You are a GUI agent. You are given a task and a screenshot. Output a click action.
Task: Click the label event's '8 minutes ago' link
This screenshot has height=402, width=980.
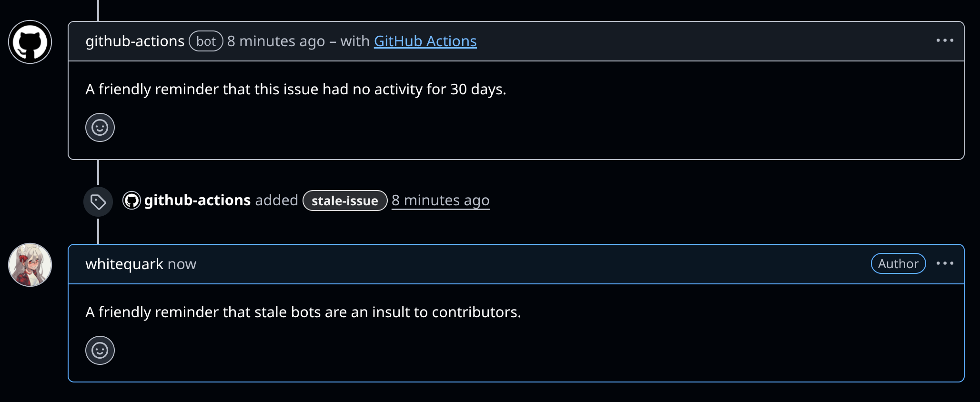[440, 201]
